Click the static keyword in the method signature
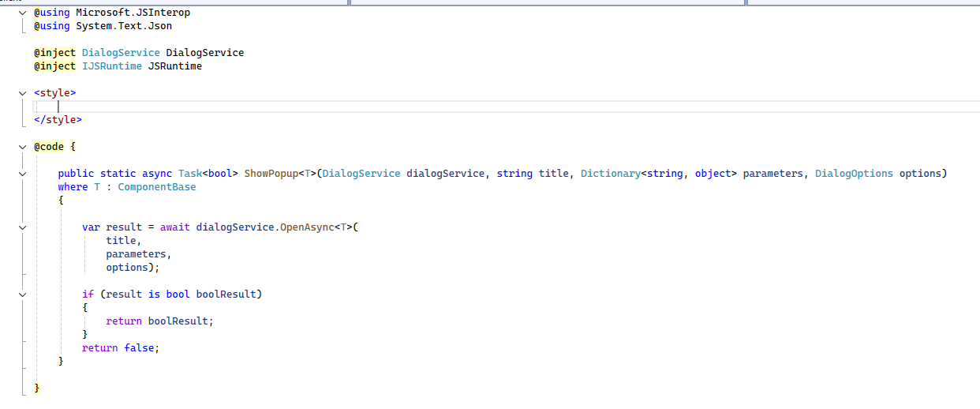The width and height of the screenshot is (980, 409). 118,174
